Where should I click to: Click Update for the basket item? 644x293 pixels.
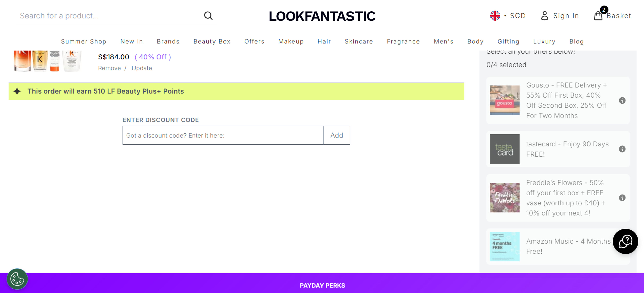pyautogui.click(x=142, y=68)
